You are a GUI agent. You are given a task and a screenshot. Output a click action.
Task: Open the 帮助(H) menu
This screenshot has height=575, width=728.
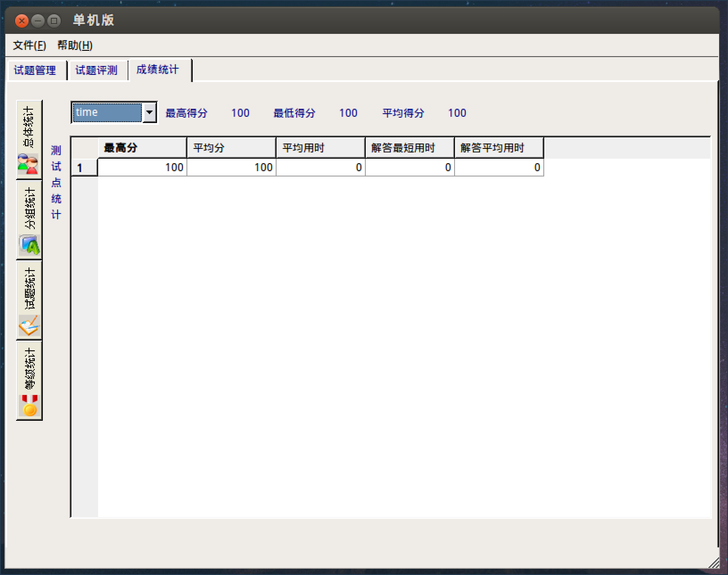(75, 45)
